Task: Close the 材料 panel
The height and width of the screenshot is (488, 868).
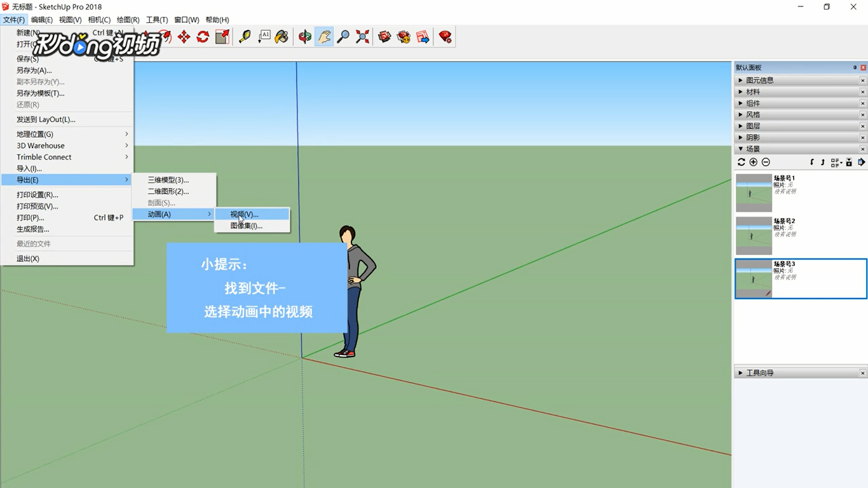Action: [863, 91]
